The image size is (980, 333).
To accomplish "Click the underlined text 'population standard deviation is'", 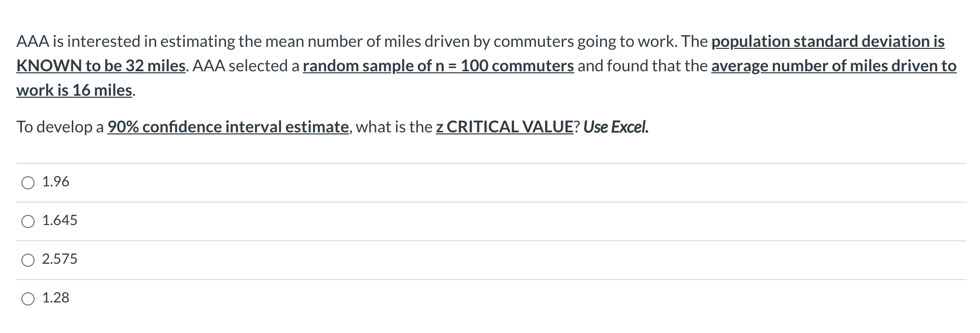I will tap(828, 42).
